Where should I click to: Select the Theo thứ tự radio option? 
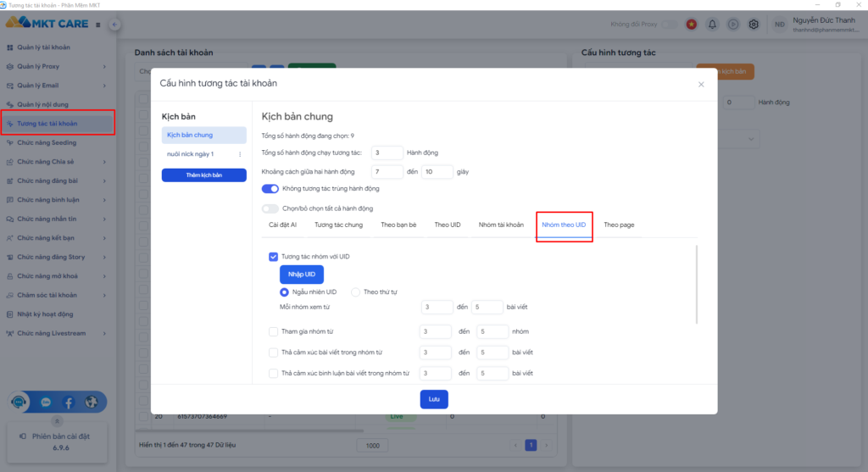point(356,292)
